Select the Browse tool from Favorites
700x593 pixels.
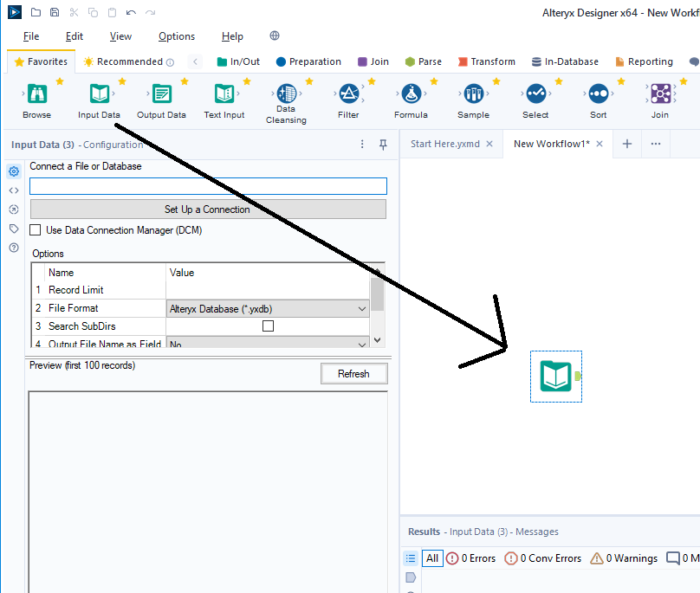pyautogui.click(x=36, y=93)
